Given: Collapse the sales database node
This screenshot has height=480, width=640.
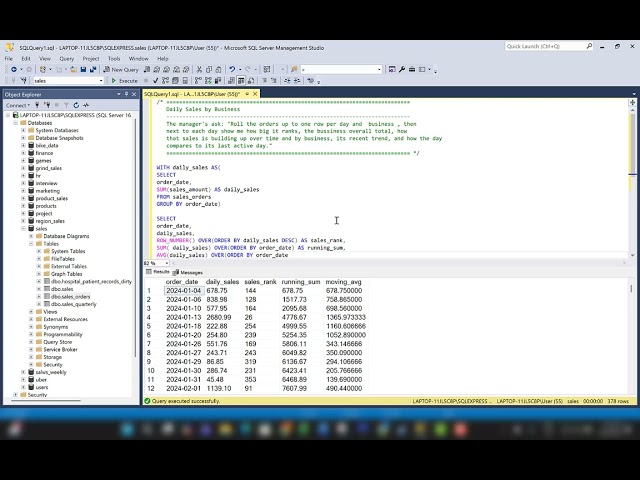Looking at the screenshot, I should [x=23, y=229].
